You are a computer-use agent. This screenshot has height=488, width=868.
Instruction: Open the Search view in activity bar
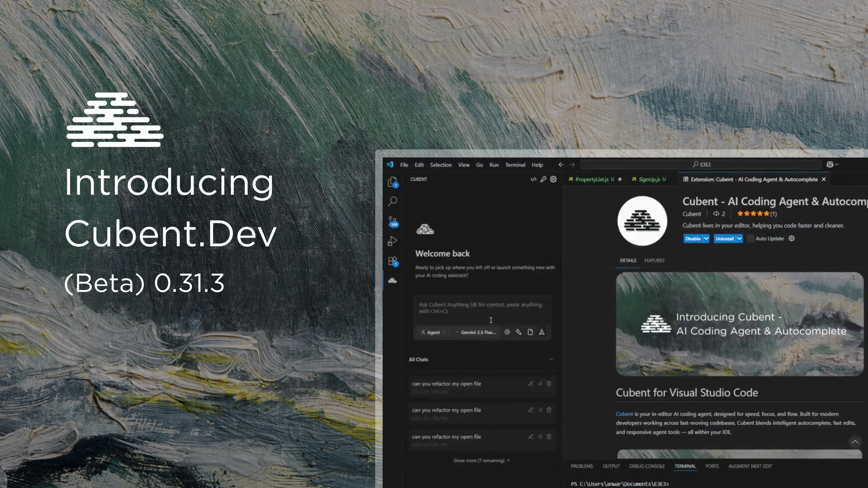tap(392, 202)
